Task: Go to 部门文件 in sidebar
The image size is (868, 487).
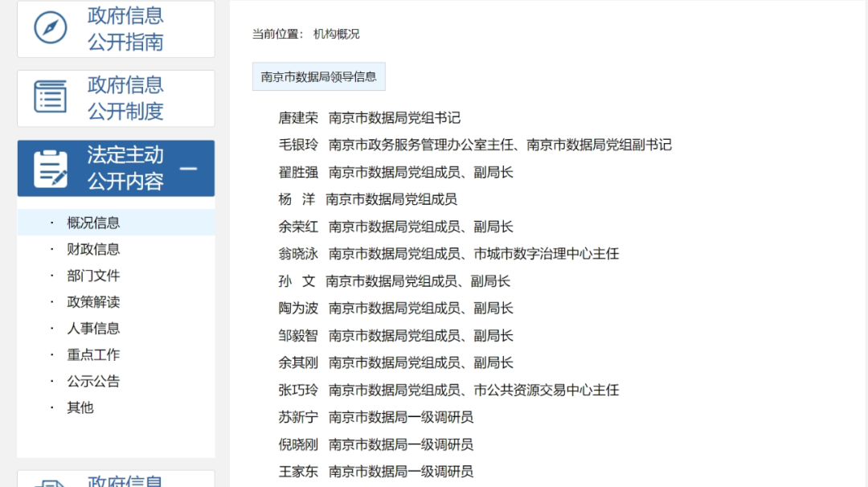Action: 93,276
